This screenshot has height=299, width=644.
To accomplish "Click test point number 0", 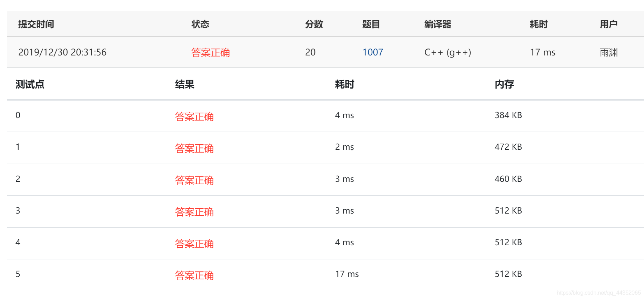I will pyautogui.click(x=18, y=115).
